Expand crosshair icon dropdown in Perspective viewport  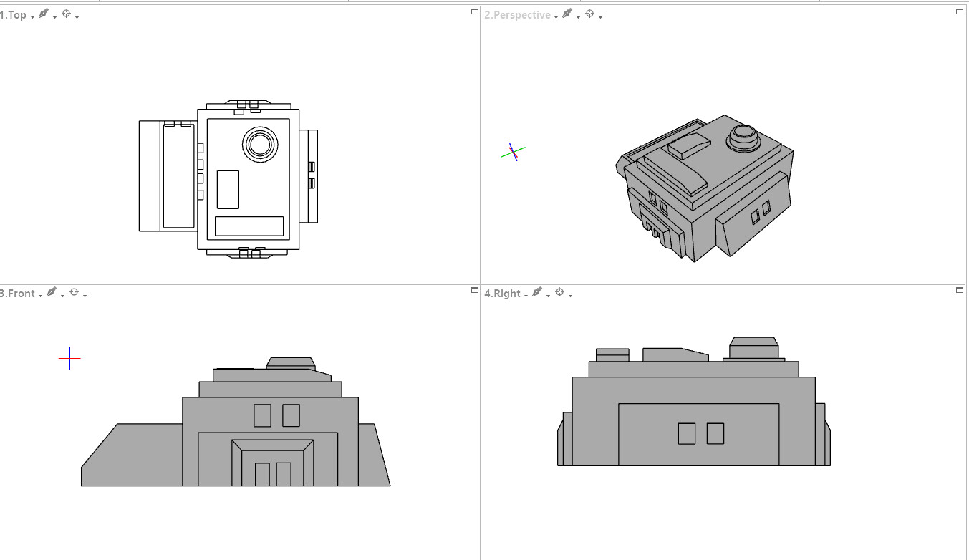coord(601,17)
